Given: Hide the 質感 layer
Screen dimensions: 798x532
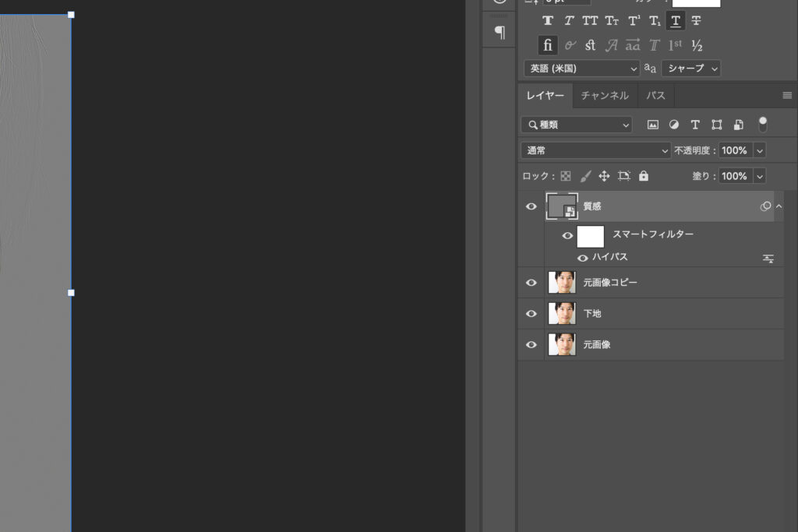Looking at the screenshot, I should tap(531, 206).
